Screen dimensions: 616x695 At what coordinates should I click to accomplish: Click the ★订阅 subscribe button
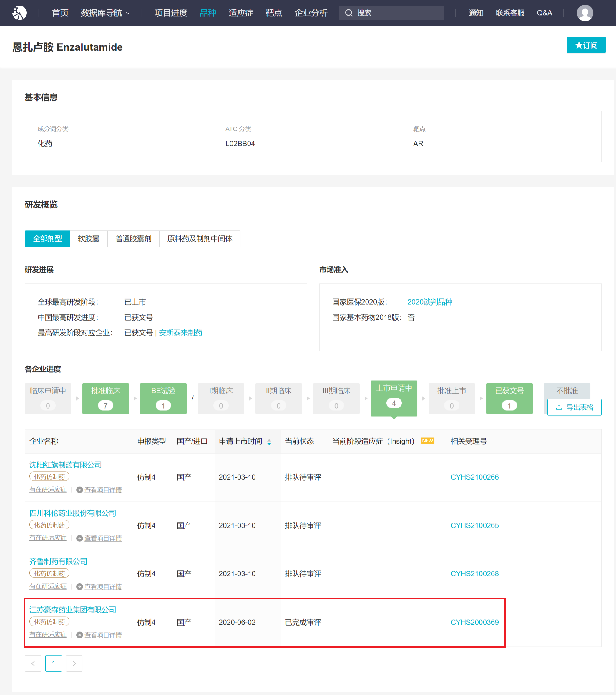[x=586, y=45]
